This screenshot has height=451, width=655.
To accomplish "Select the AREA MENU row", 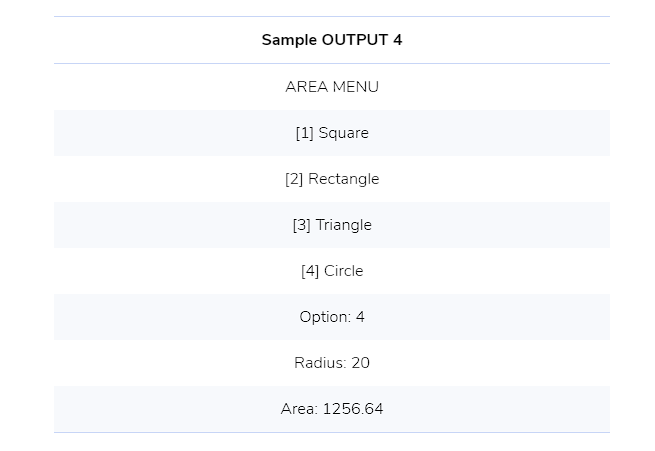I will 332,87.
